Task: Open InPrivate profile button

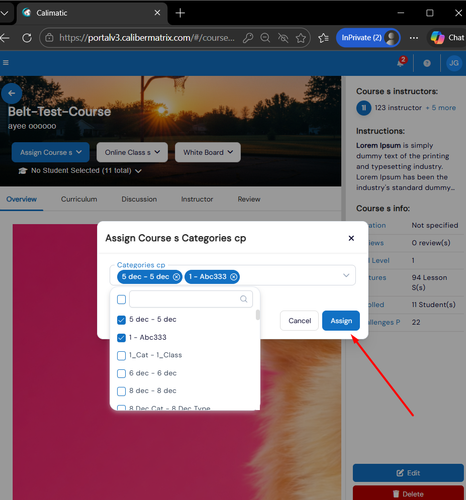Action: (x=368, y=38)
